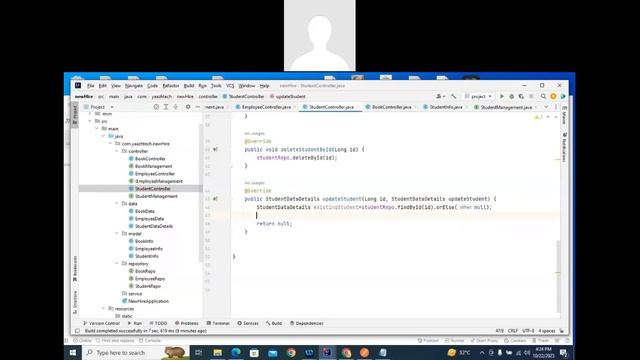The width and height of the screenshot is (640, 360).
Task: Click the CRLF line separator indicator
Action: click(513, 331)
